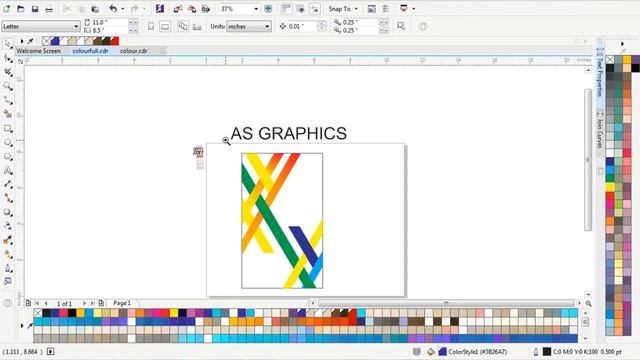Screen dimensions: 640x360
Task: Select the Rectangle tool
Action: click(x=8, y=129)
